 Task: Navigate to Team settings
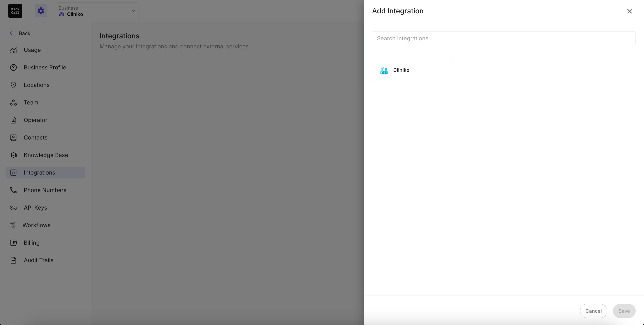coord(46,102)
